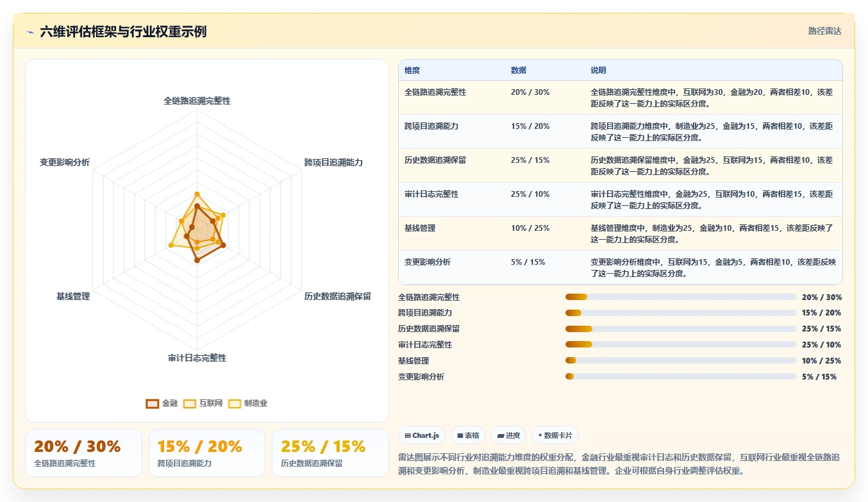Click the 5% / 15% progress value label

819,377
